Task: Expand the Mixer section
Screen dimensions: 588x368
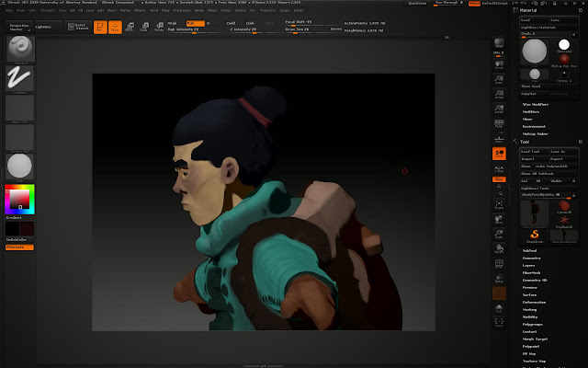Action: tap(527, 119)
